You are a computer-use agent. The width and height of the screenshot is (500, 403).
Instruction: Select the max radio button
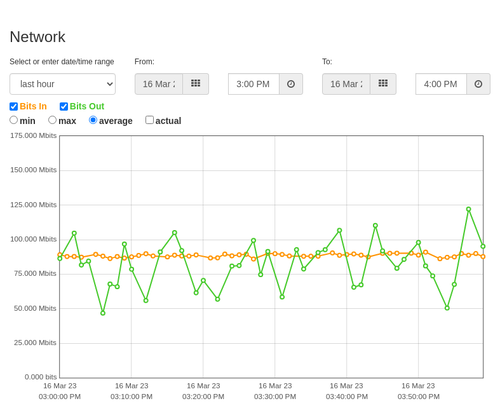pyautogui.click(x=52, y=120)
